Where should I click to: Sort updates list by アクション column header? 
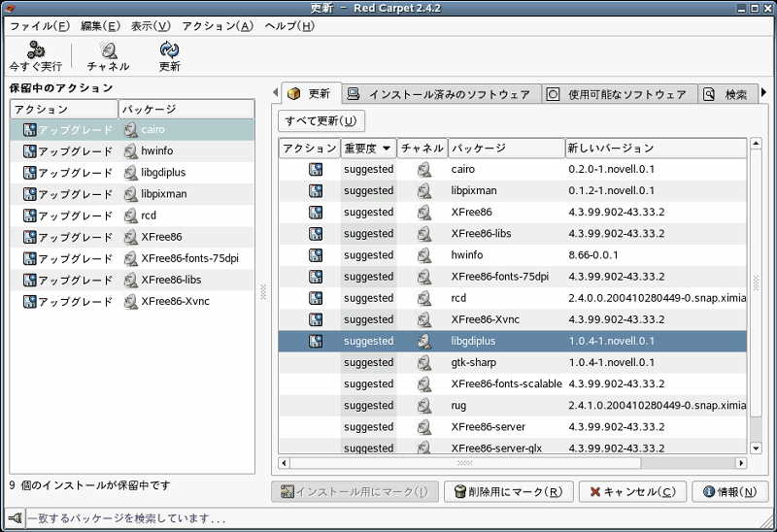point(309,149)
